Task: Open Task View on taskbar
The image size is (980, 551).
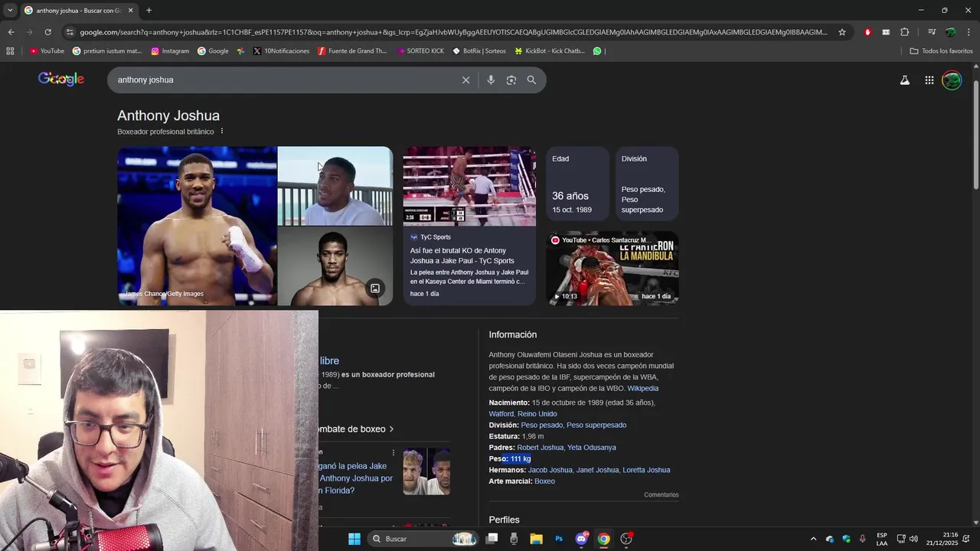Action: click(x=492, y=539)
